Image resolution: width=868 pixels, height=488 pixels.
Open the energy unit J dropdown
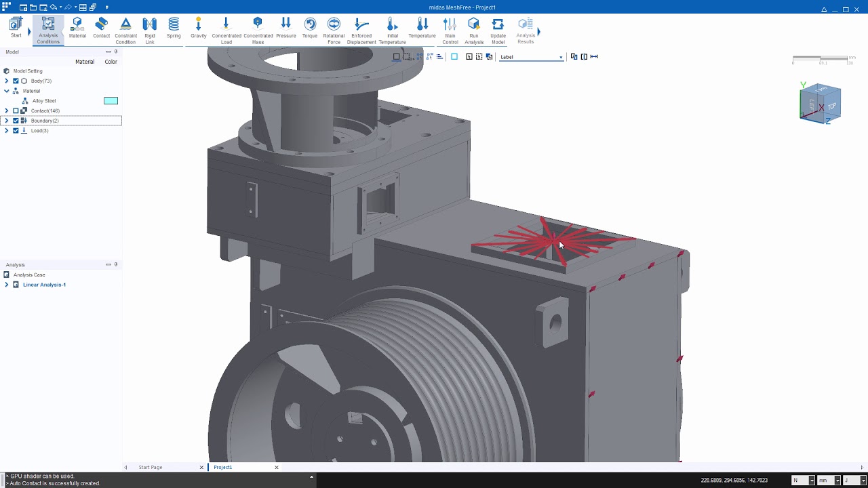coord(863,480)
